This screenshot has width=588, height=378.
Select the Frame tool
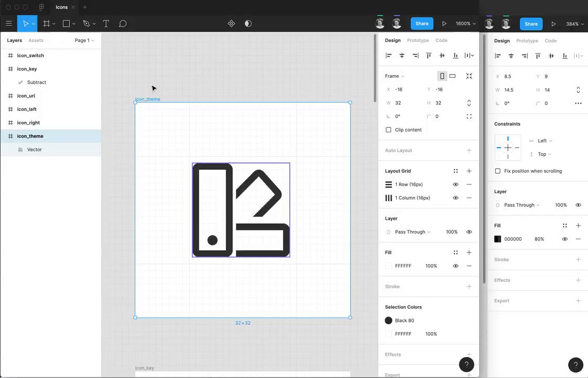pyautogui.click(x=47, y=24)
